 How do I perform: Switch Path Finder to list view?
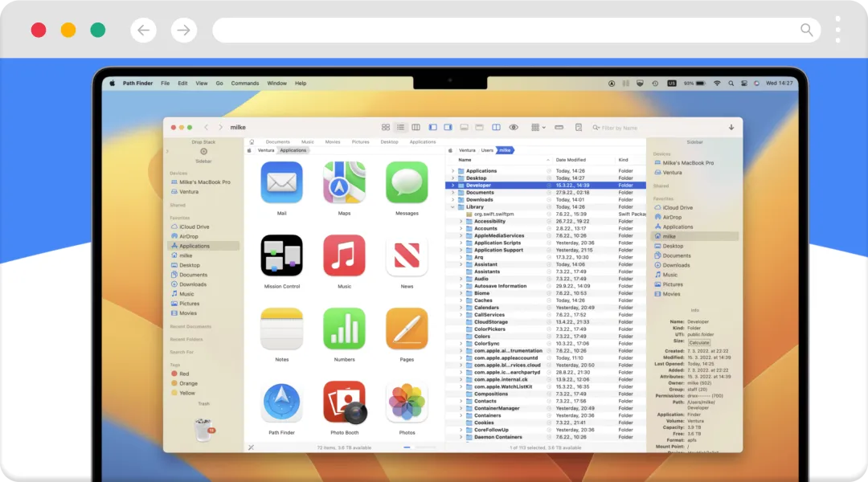400,127
